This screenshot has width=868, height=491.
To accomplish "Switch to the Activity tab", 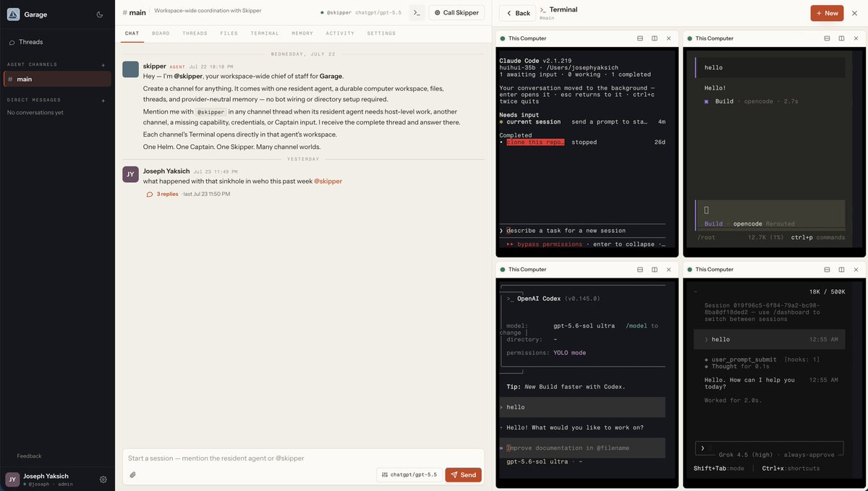I will pos(340,33).
